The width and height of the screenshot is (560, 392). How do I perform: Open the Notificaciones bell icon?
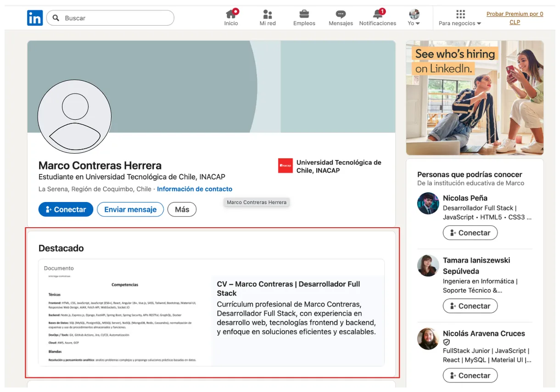click(377, 14)
